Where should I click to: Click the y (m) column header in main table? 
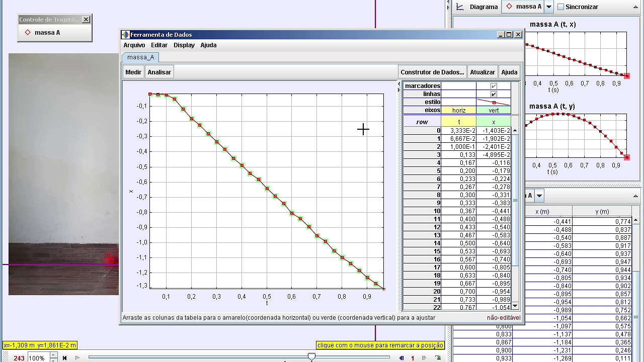click(602, 212)
